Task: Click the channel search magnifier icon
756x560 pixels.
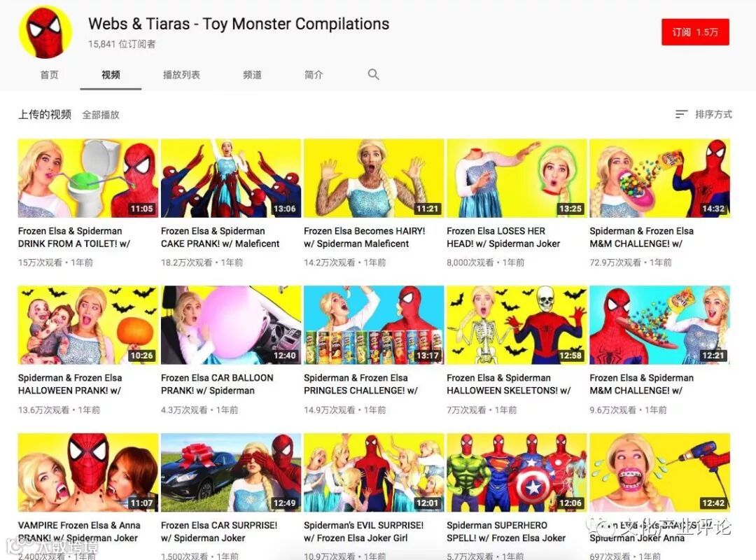Action: point(373,74)
